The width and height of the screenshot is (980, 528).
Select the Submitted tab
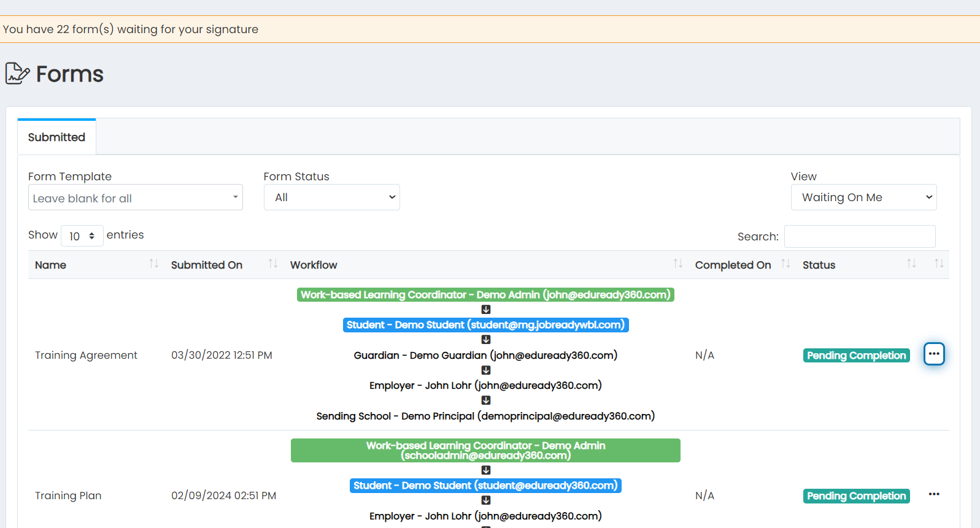coord(56,137)
